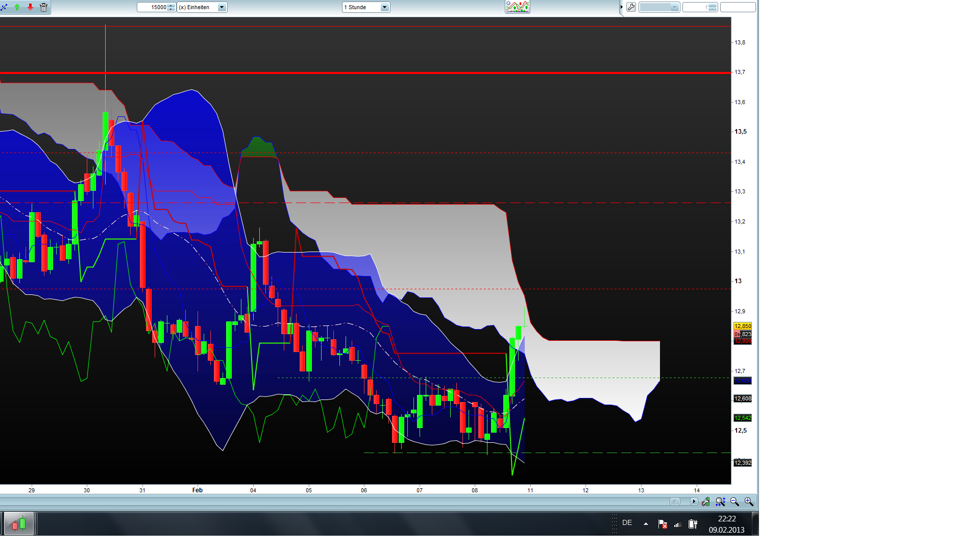Toggle the hamburger list button bottom right
Viewport: 980px width, 551px height.
pyautogui.click(x=676, y=502)
